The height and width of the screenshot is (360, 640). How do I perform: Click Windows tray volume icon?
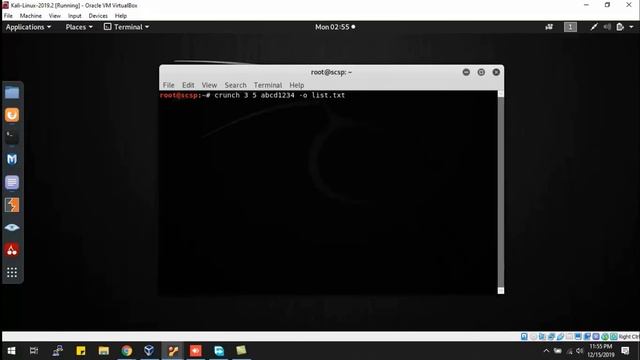point(580,351)
